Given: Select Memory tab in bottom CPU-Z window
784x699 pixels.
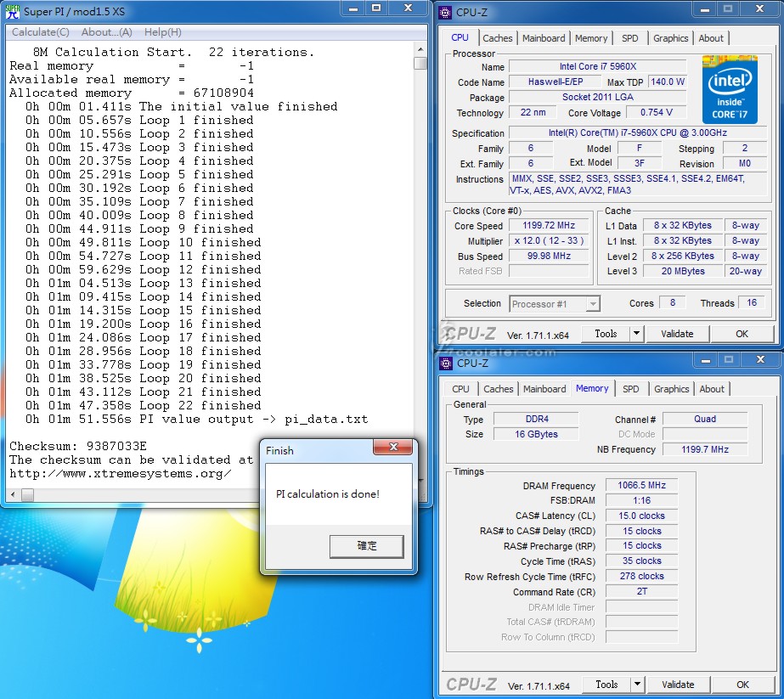Looking at the screenshot, I should (592, 388).
